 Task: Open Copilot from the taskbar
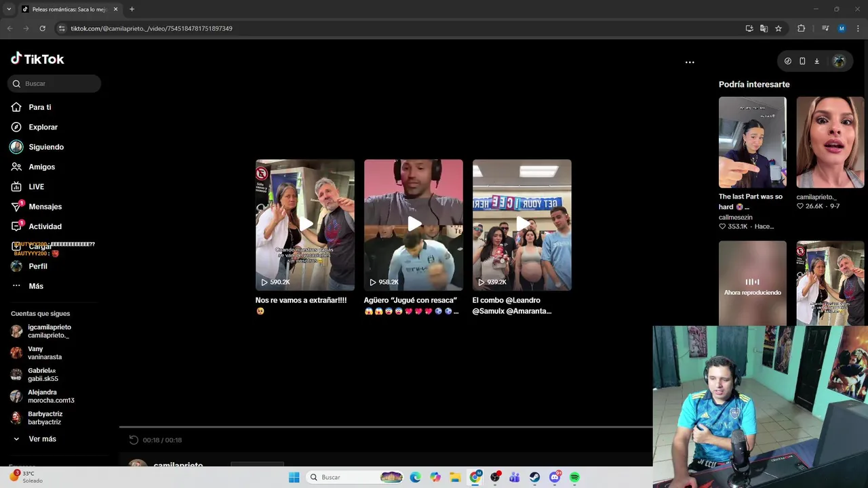click(435, 477)
